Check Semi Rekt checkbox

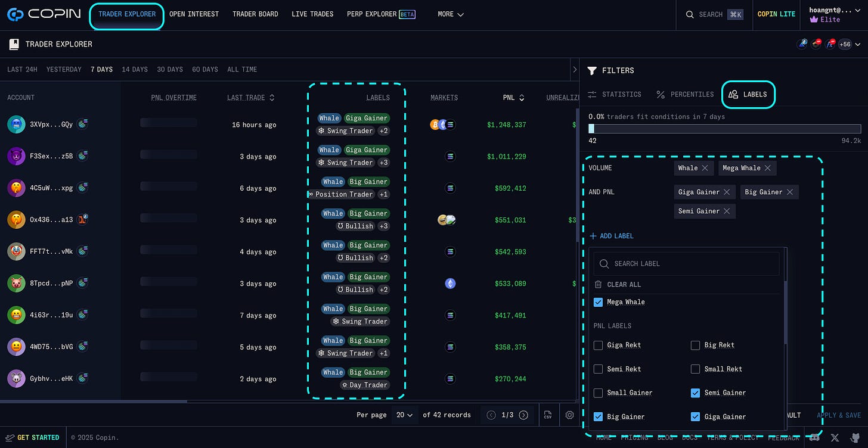click(598, 369)
